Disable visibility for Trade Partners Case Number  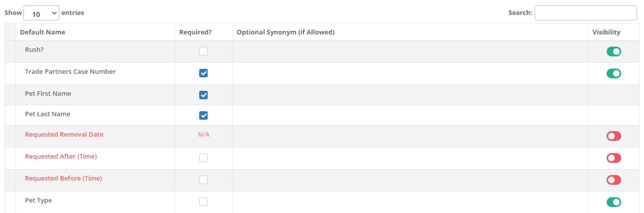[x=614, y=73]
